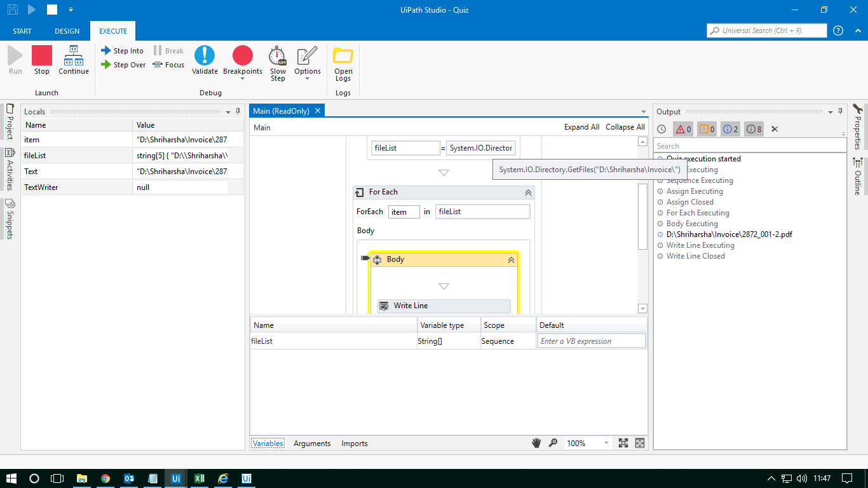This screenshot has width=868, height=488.
Task: Select the item row in Locals
Action: pos(133,139)
